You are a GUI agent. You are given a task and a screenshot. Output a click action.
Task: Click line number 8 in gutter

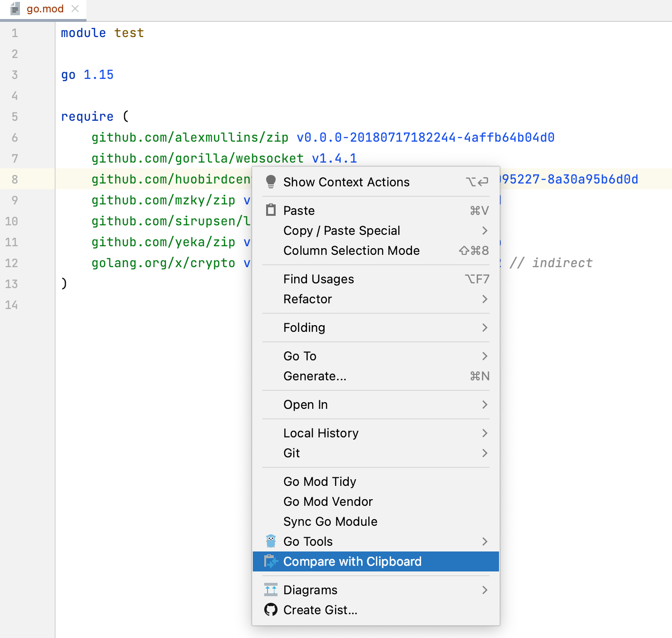pos(15,180)
